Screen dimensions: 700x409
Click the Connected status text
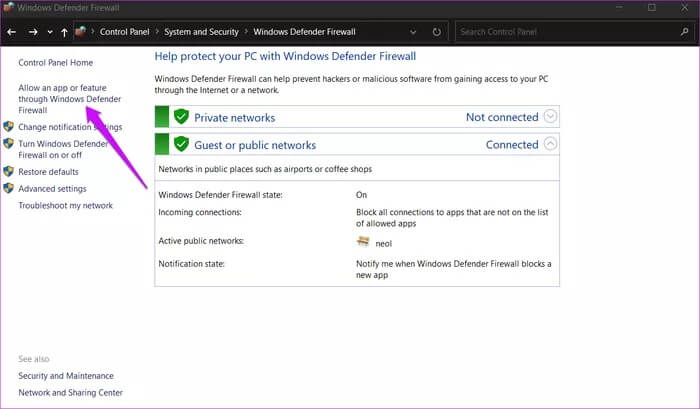512,145
